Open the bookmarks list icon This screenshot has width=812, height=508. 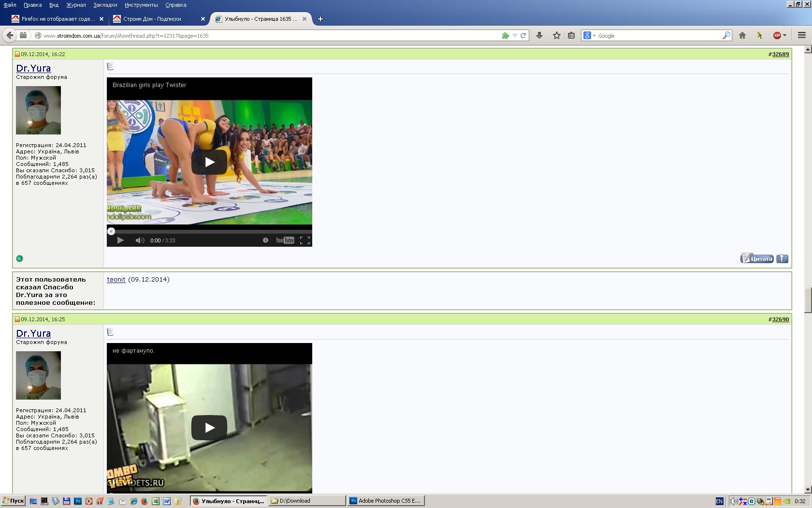571,35
